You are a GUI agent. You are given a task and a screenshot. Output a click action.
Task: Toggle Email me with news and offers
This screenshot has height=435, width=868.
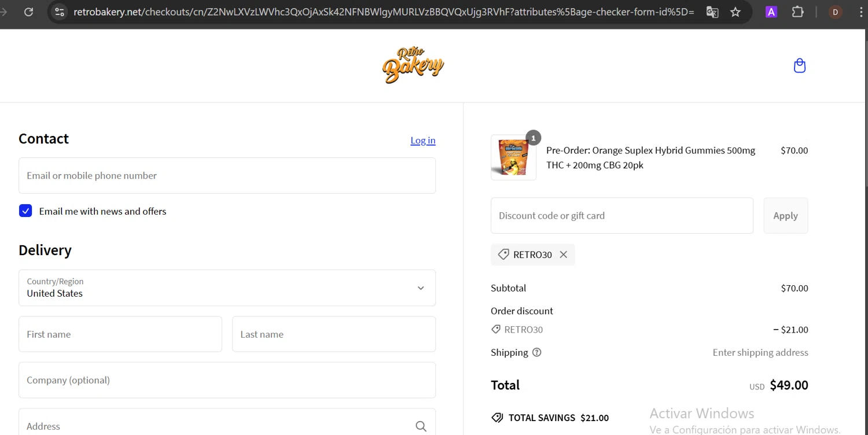pyautogui.click(x=25, y=211)
